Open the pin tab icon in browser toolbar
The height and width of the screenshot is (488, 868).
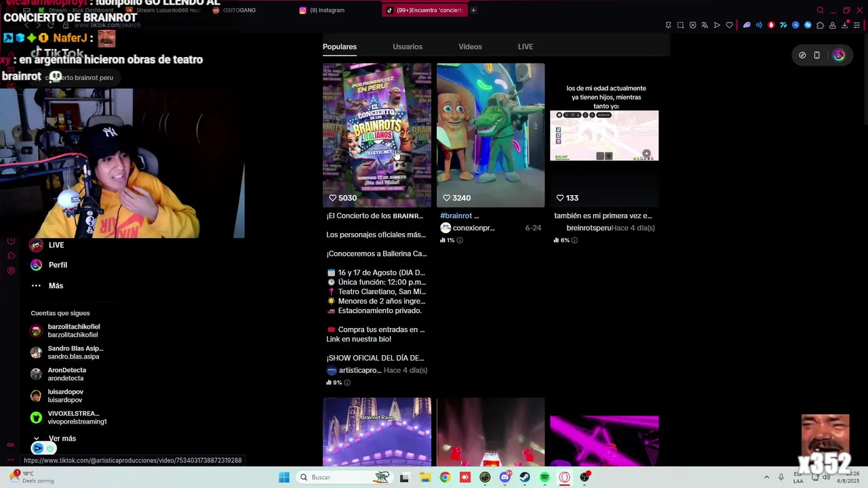pyautogui.click(x=668, y=25)
